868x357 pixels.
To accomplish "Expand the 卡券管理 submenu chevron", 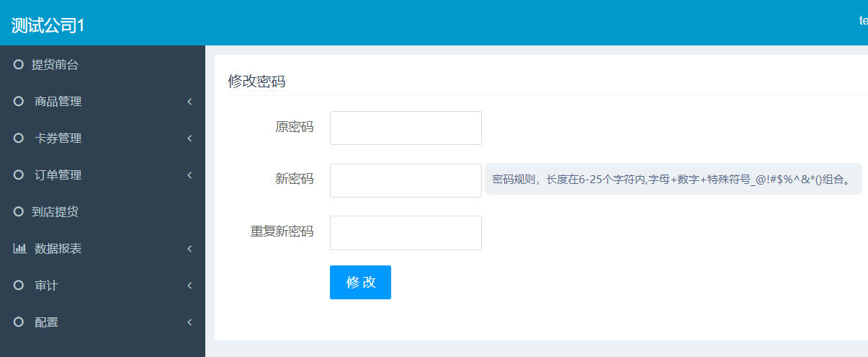I will tap(189, 138).
